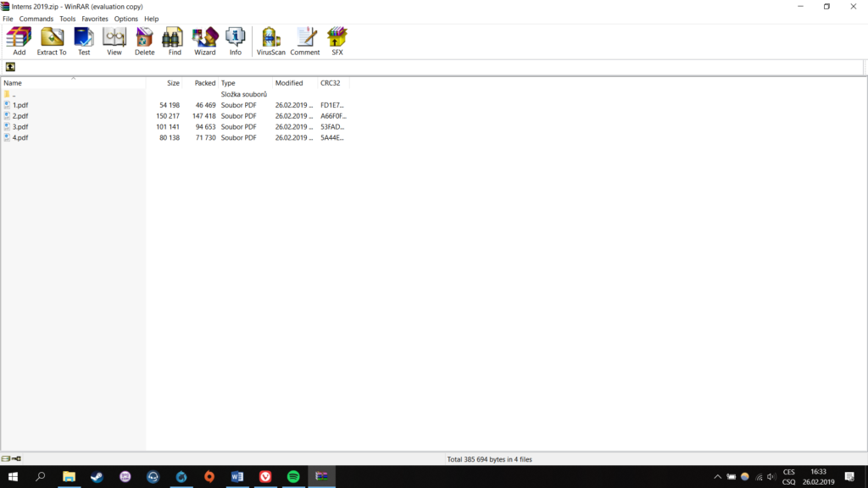Viewport: 868px width, 488px height.
Task: Click CRC32 value 5A44E...
Action: point(332,138)
